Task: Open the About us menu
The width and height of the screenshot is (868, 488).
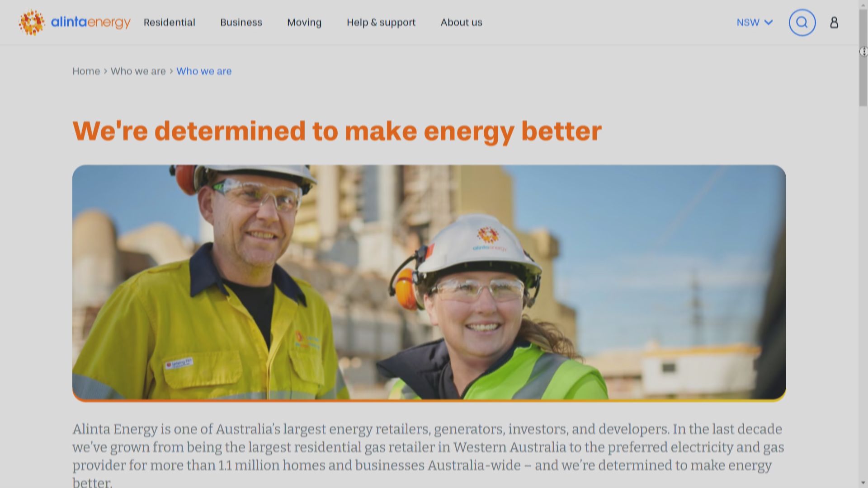Action: [x=461, y=23]
